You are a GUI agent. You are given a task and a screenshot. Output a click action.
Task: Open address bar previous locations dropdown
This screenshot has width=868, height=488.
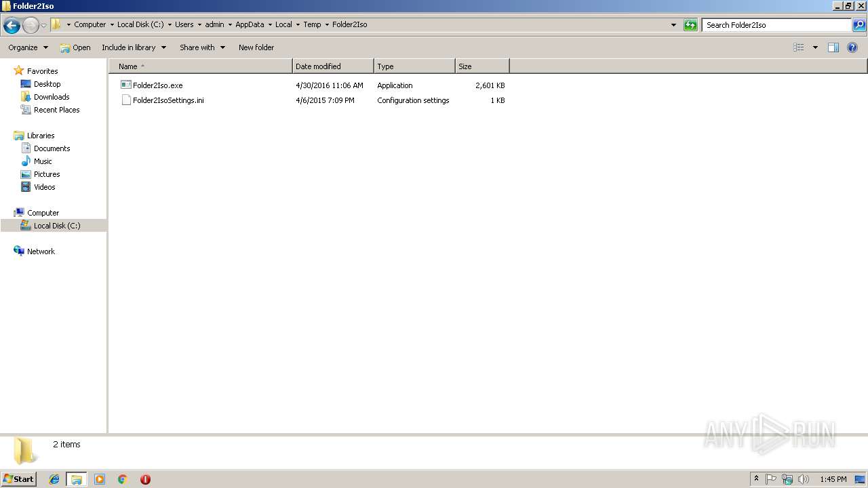tap(673, 25)
